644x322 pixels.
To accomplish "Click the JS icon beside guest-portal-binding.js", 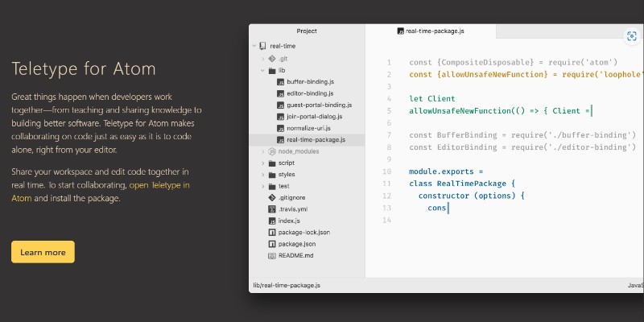I will pyautogui.click(x=280, y=105).
